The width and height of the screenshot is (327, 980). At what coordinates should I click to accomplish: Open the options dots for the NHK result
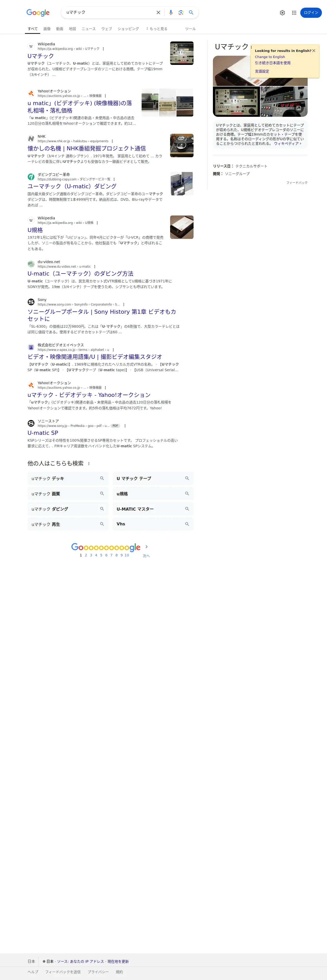pos(112,141)
